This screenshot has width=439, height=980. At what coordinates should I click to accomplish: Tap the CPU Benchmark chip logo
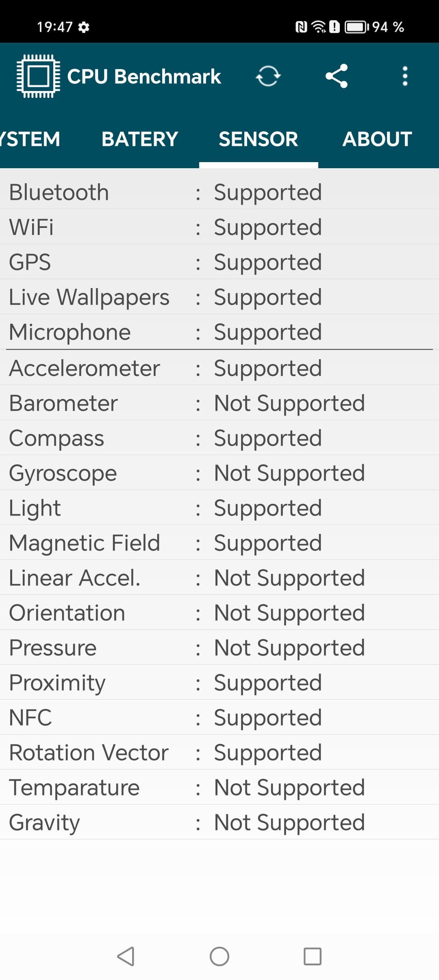pos(38,76)
